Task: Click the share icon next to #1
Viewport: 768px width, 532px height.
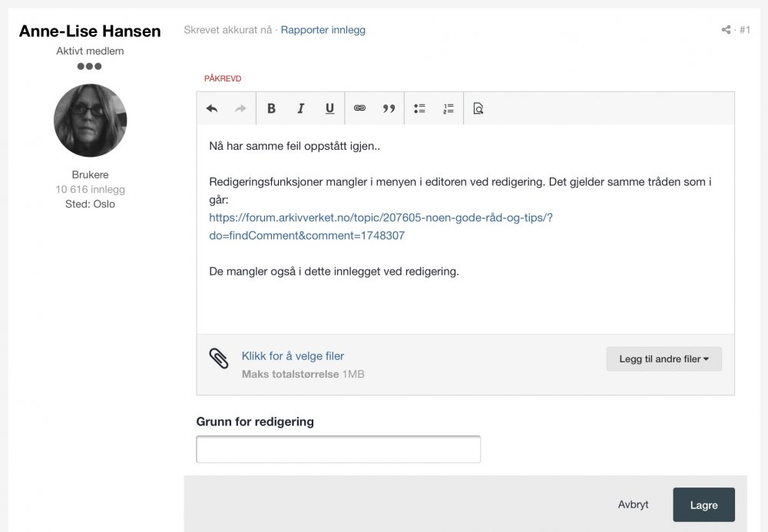Action: (726, 30)
